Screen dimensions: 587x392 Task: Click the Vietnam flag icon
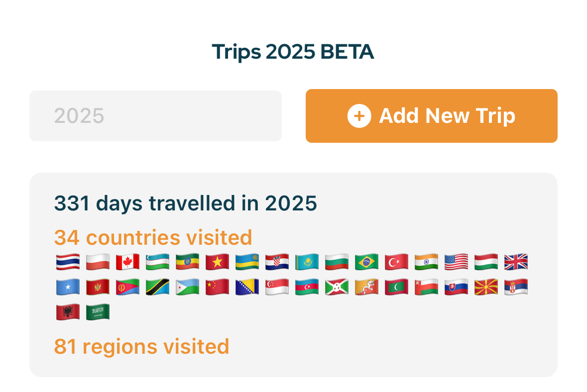coord(218,262)
